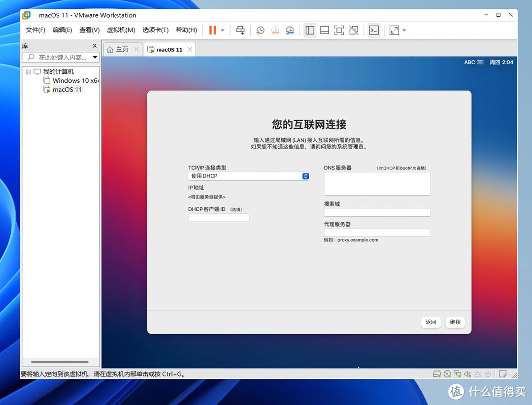532x405 pixels.
Task: Select the Windows 10 x64 virtual machine
Action: coord(76,80)
